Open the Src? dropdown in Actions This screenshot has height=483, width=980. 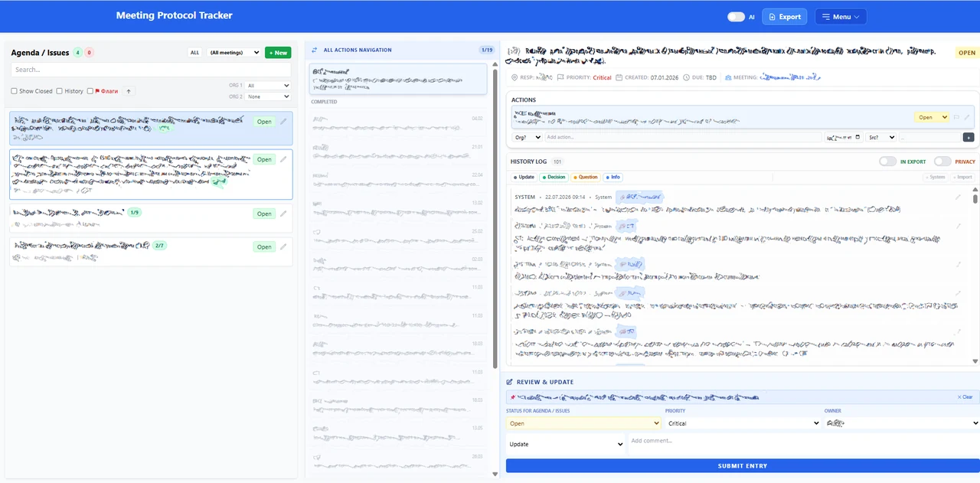click(880, 137)
